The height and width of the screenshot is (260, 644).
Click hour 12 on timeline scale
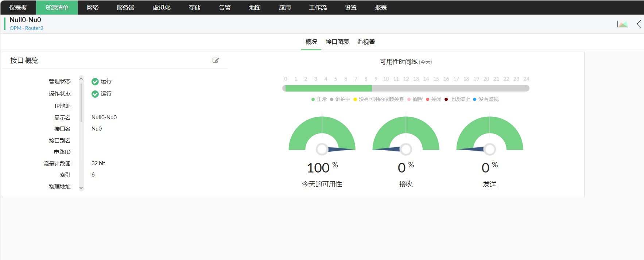point(406,79)
